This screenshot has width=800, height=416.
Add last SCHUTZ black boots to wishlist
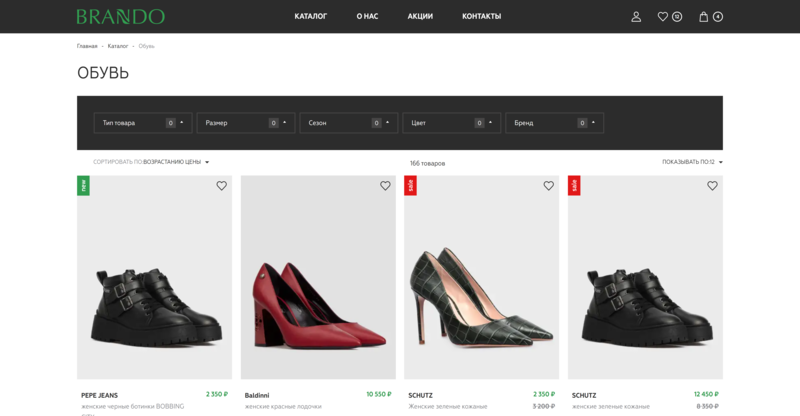712,186
